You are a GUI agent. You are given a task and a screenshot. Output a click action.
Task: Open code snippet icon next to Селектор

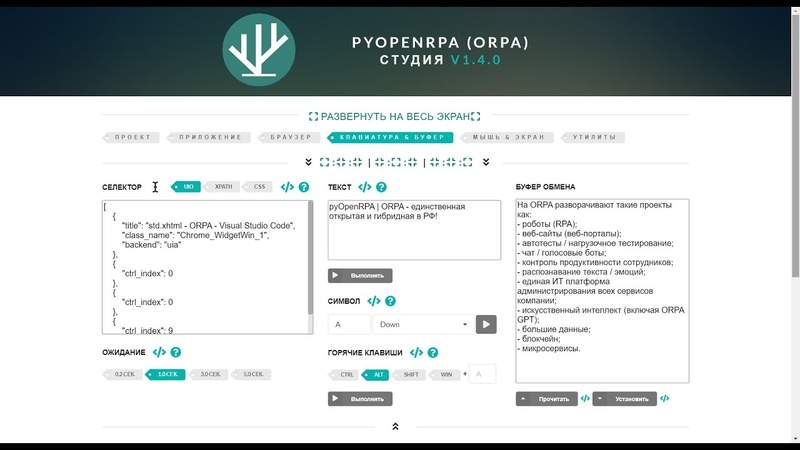point(287,187)
